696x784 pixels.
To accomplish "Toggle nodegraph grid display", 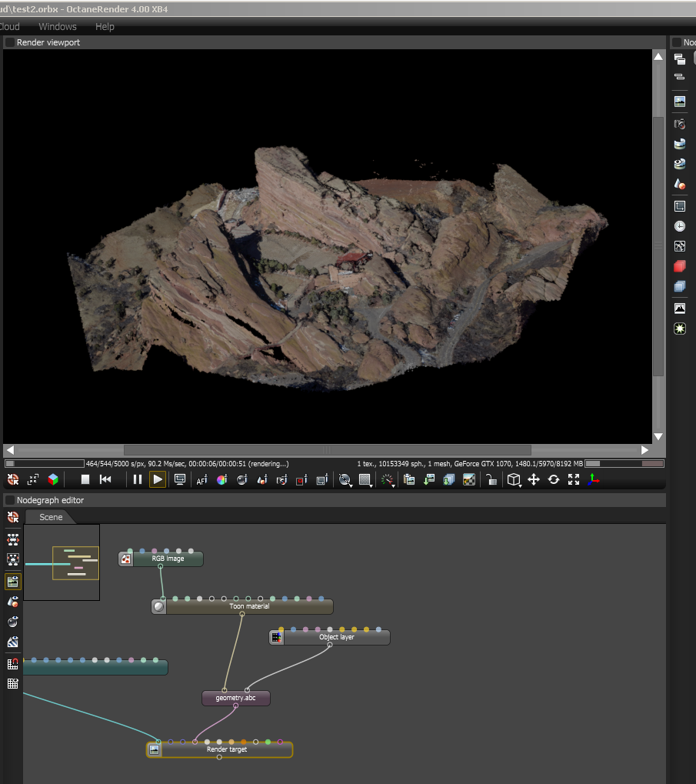I will (13, 683).
